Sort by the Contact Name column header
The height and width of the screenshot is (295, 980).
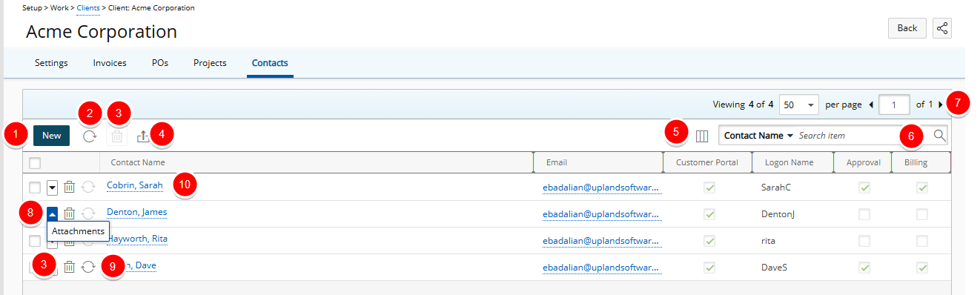138,162
